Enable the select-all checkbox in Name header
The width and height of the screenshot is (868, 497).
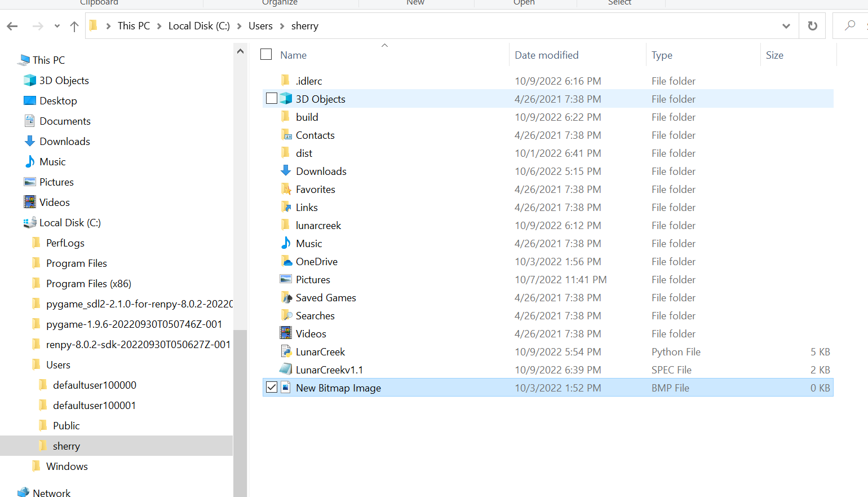pos(265,55)
